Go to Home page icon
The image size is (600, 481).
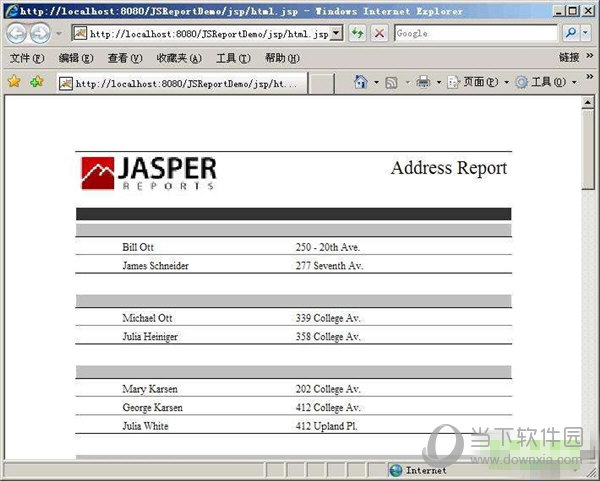point(361,82)
